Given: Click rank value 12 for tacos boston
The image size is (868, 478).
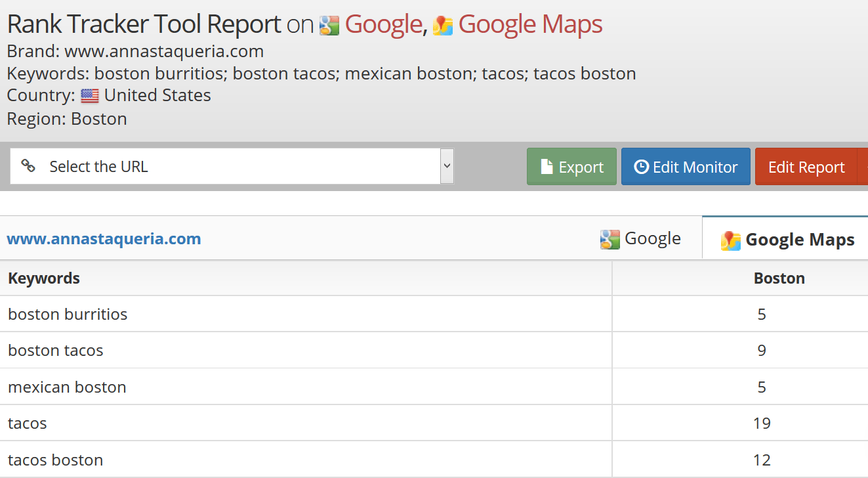Looking at the screenshot, I should pyautogui.click(x=762, y=460).
